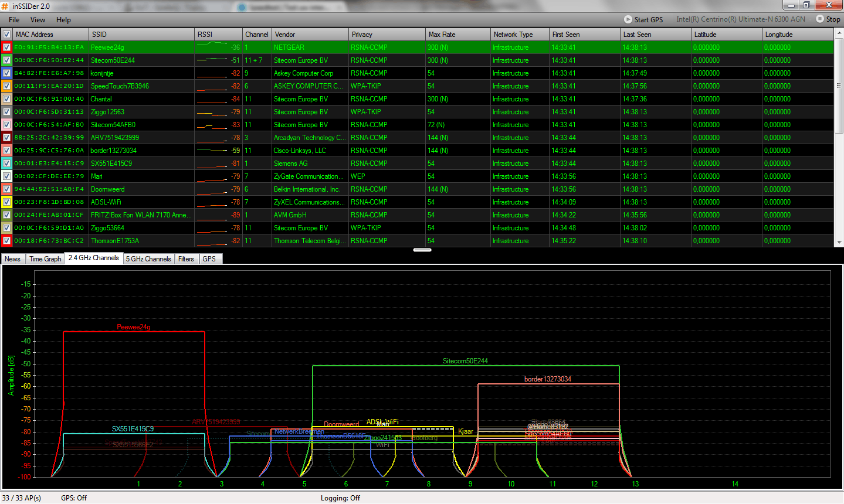Open the Help menu
Image resolution: width=844 pixels, height=504 pixels.
tap(63, 19)
